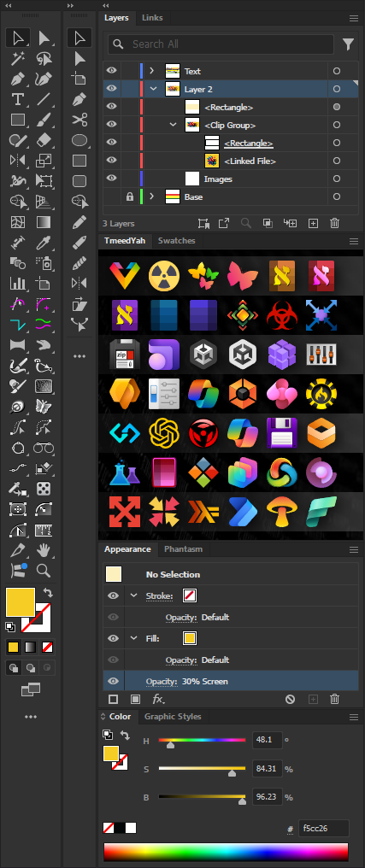Click the underlined Rectangle clipping path
This screenshot has width=365, height=868.
pos(248,144)
